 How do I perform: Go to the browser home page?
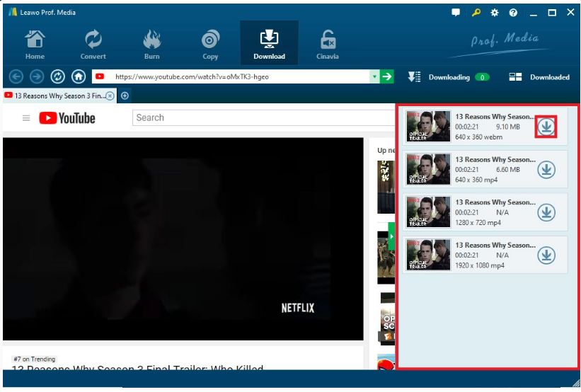click(x=79, y=76)
